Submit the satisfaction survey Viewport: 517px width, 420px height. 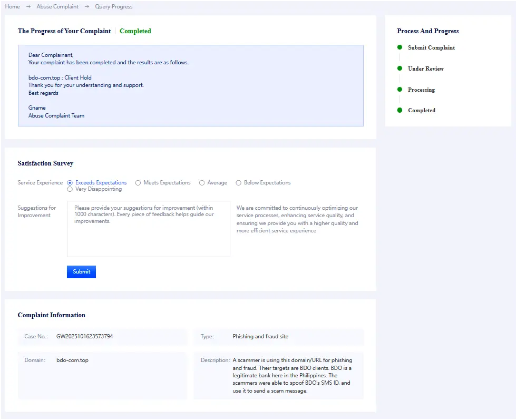[x=82, y=271]
